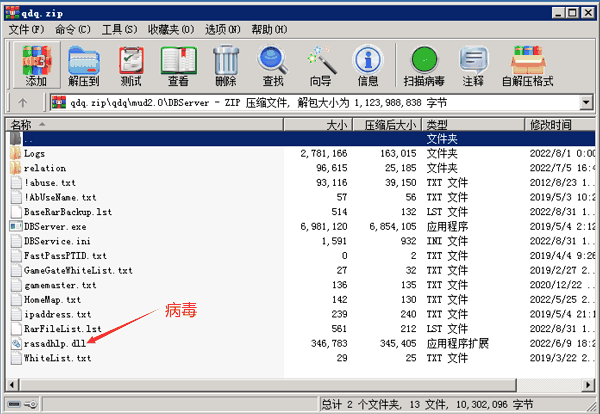Click the key icon in the status bar

tap(31, 404)
